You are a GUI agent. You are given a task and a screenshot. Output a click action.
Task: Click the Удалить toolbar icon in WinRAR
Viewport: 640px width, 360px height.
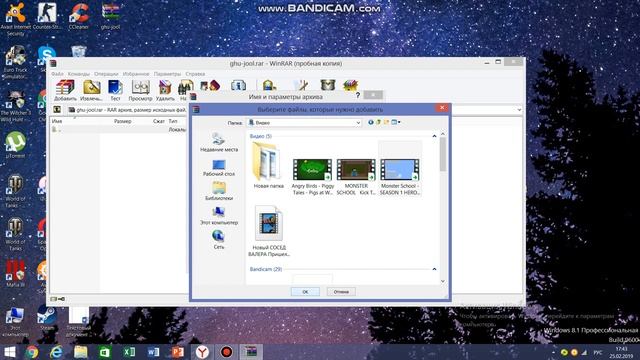[x=165, y=90]
